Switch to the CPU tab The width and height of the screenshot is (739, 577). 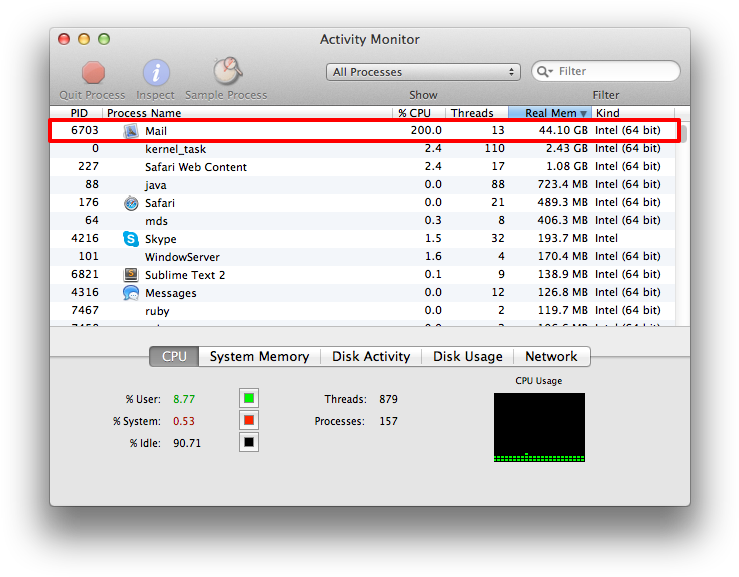(x=174, y=356)
